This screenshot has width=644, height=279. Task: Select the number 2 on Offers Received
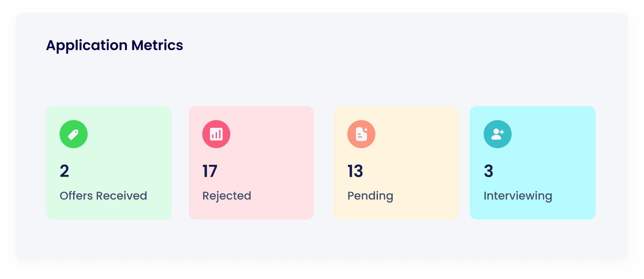click(64, 171)
